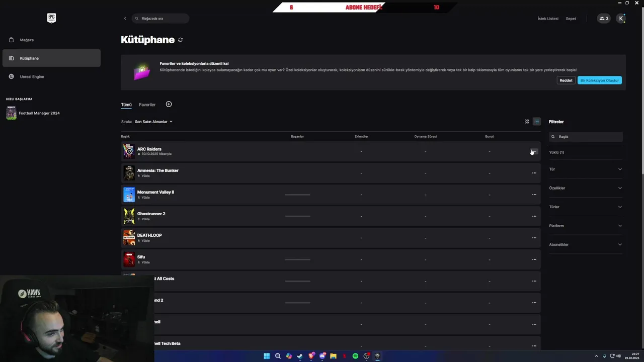
Task: Click Yükle under Ghostrunner 2
Action: coord(144,219)
